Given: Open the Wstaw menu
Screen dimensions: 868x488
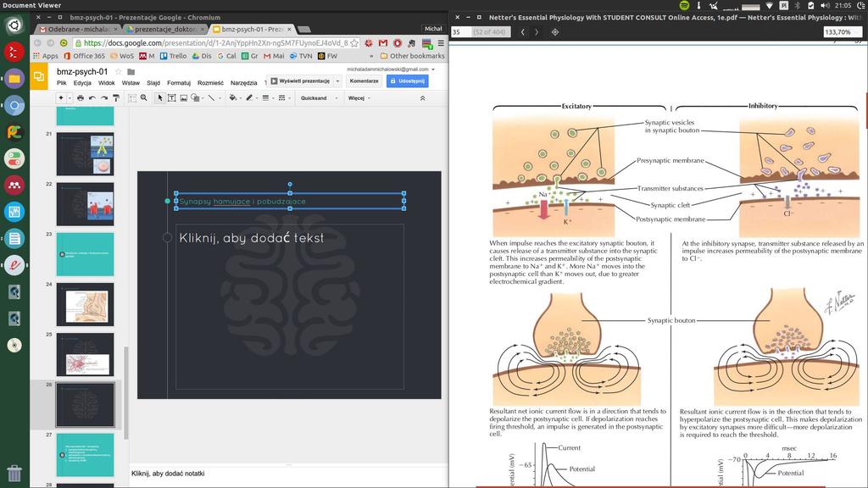Looking at the screenshot, I should pos(131,83).
